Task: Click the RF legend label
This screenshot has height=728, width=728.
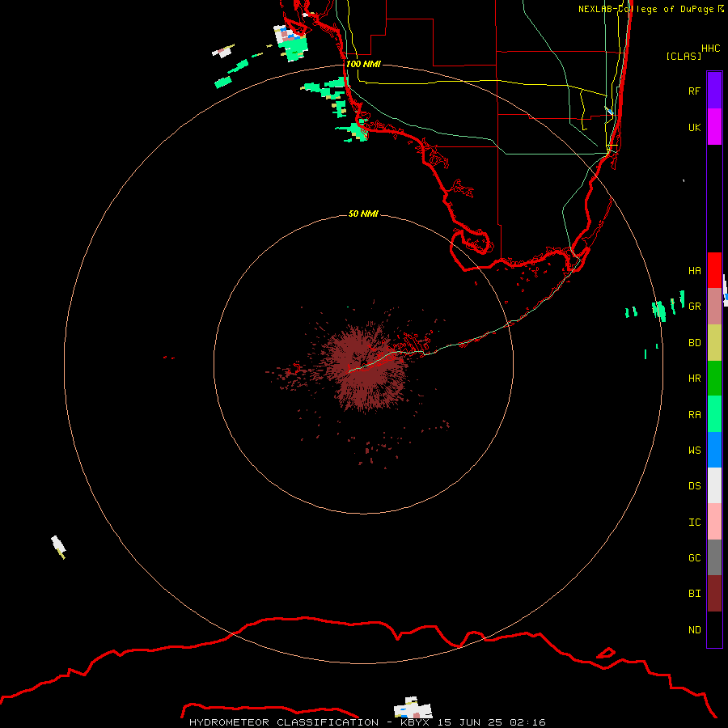Action: click(694, 91)
